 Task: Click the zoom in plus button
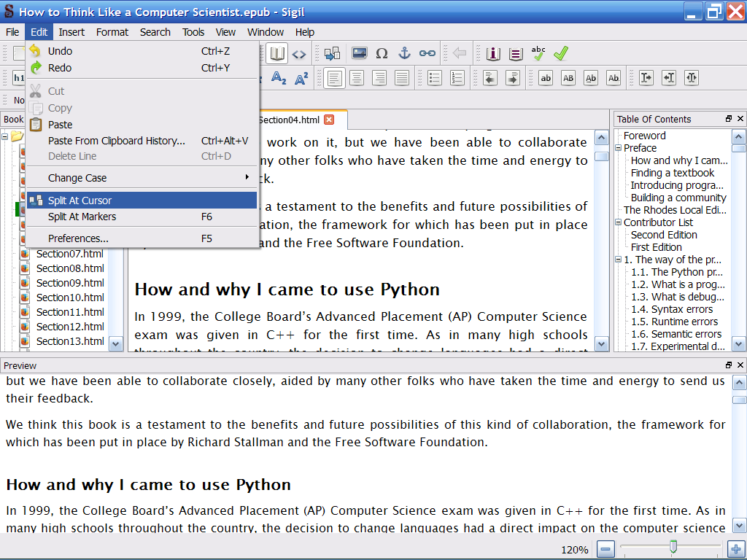[x=735, y=549]
